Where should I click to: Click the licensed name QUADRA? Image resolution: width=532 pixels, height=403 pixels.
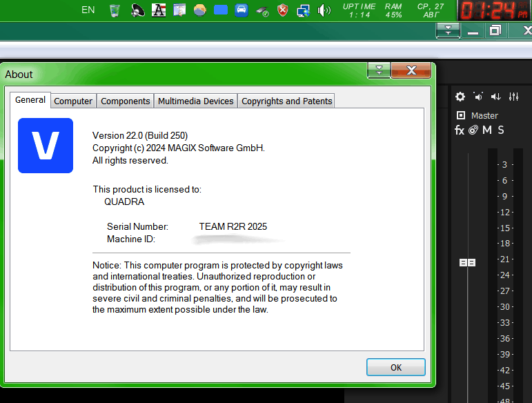pos(124,201)
